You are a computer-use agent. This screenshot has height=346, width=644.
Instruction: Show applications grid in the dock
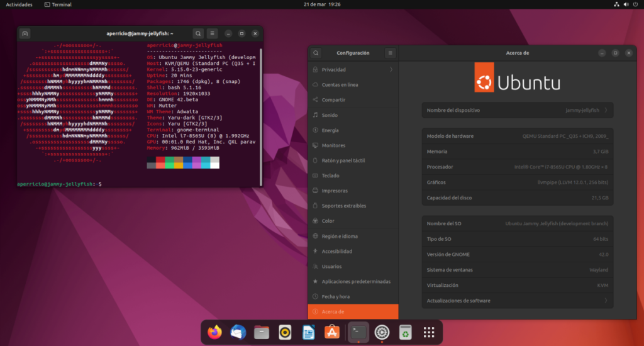pyautogui.click(x=430, y=332)
